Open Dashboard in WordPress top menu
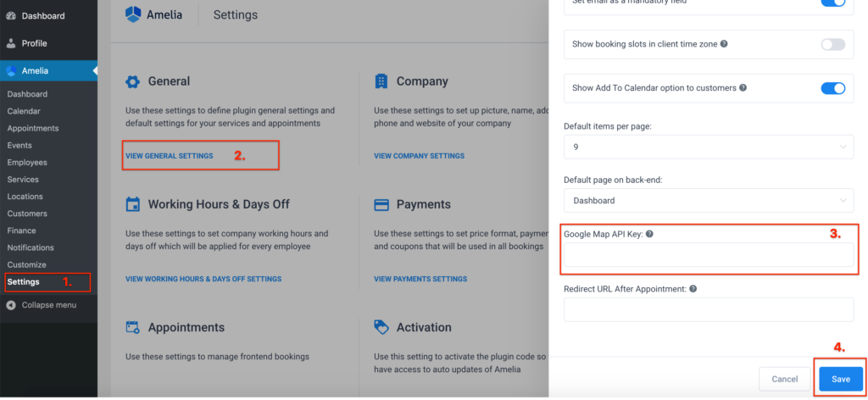 point(43,16)
